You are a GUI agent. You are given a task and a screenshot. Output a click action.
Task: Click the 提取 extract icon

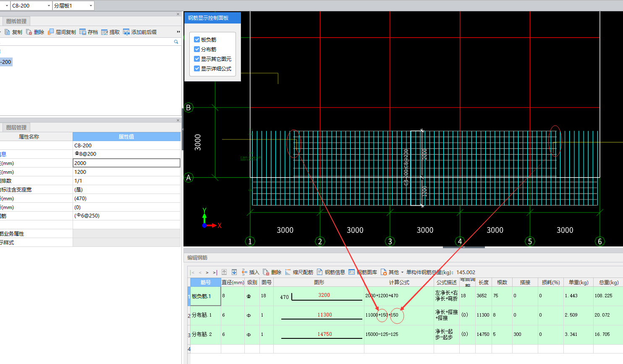[105, 32]
